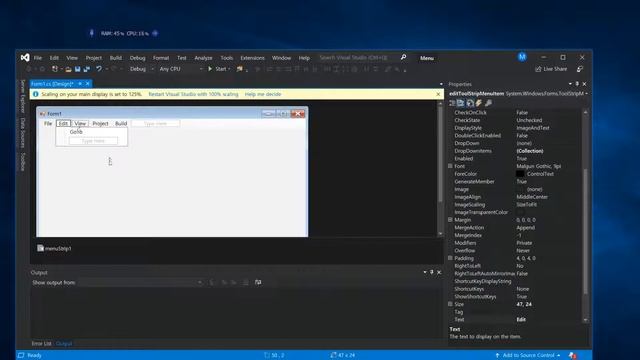
Task: Open the Help menu
Action: click(304, 58)
